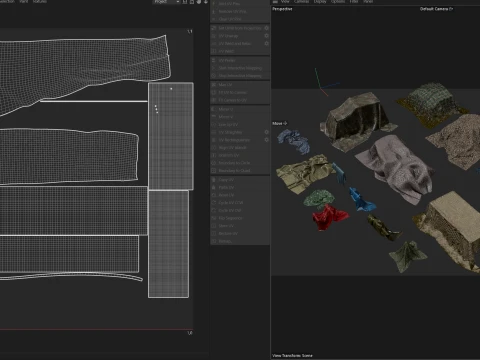
Task: Click the Restore UV command
Action: pyautogui.click(x=228, y=233)
